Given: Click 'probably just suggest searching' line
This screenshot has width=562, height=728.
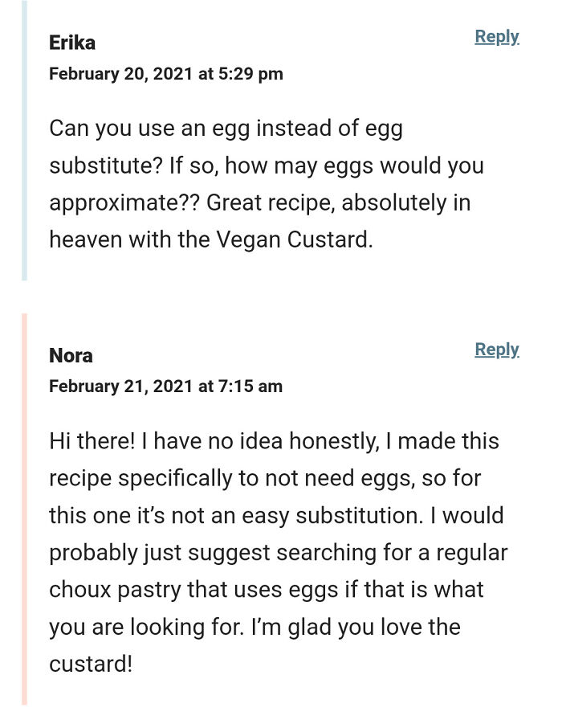Looking at the screenshot, I should tap(279, 554).
